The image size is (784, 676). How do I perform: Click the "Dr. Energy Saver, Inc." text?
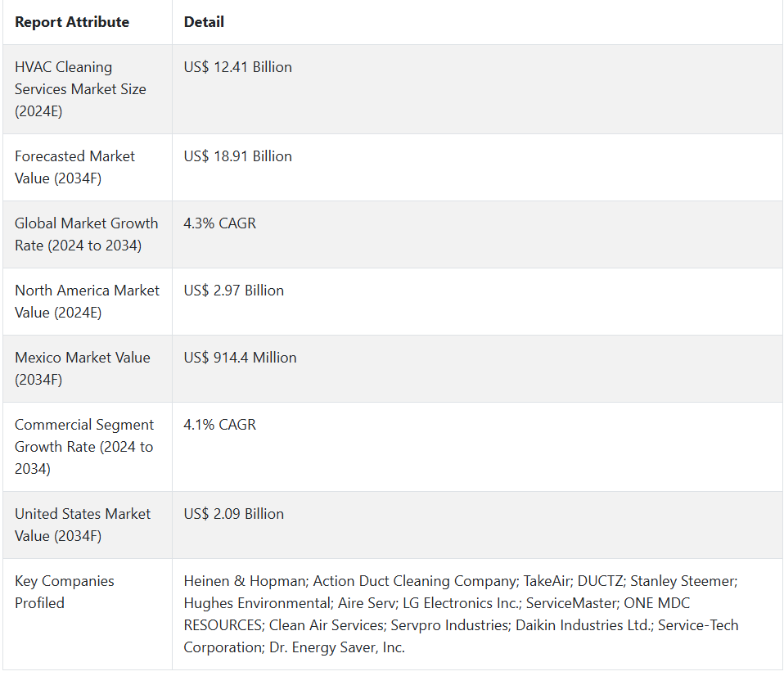pos(335,647)
